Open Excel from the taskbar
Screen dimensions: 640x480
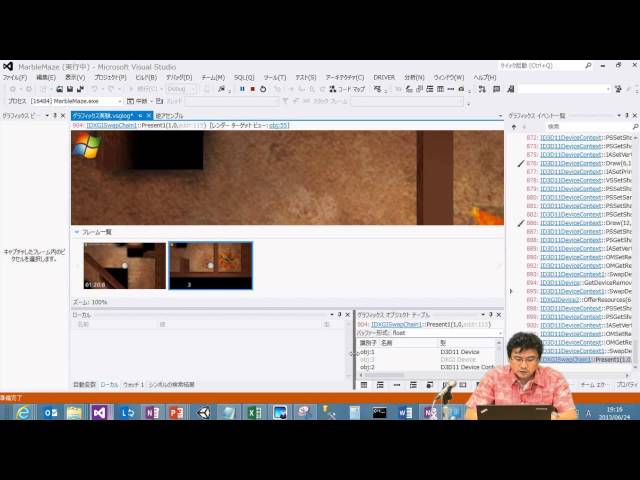point(255,413)
